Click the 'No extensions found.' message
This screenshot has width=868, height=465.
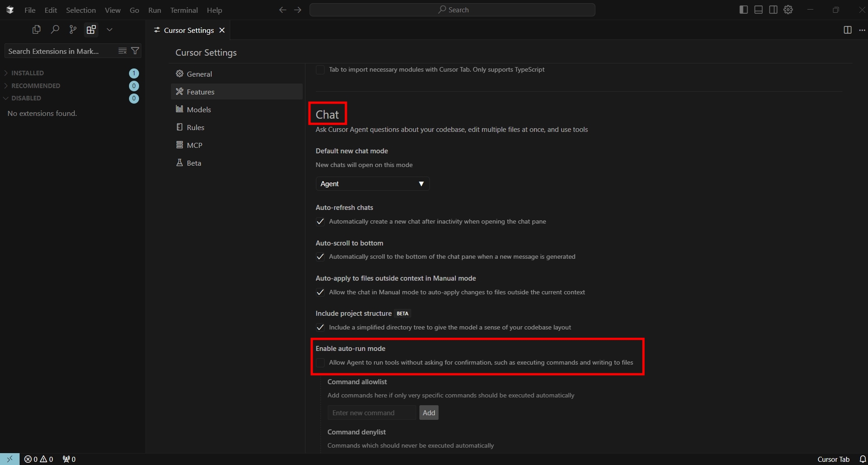[42, 113]
